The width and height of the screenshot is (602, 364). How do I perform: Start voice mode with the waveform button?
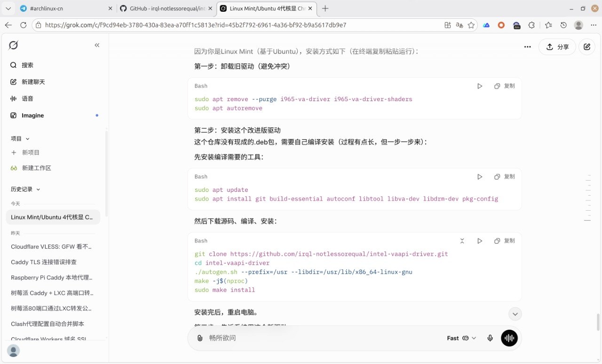click(509, 338)
